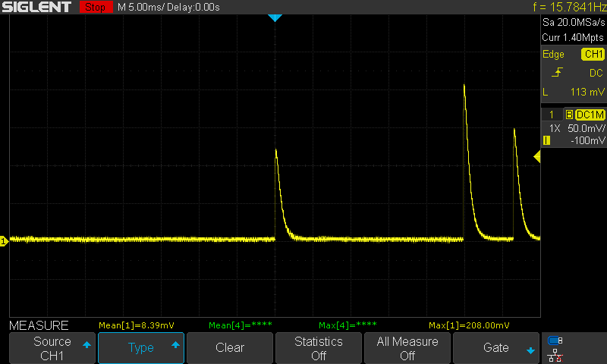Toggle the Statistics Off softkey
607x364 pixels.
click(x=319, y=348)
